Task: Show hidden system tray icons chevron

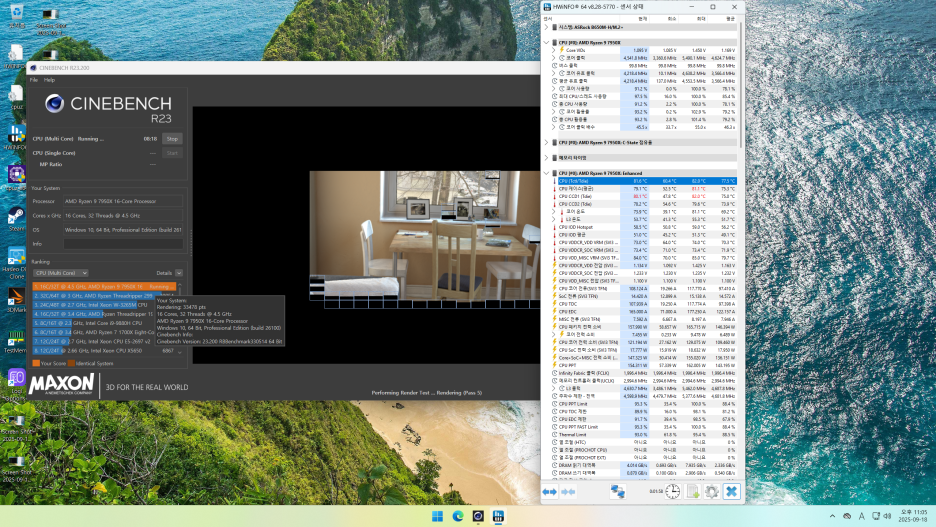Action: point(832,516)
